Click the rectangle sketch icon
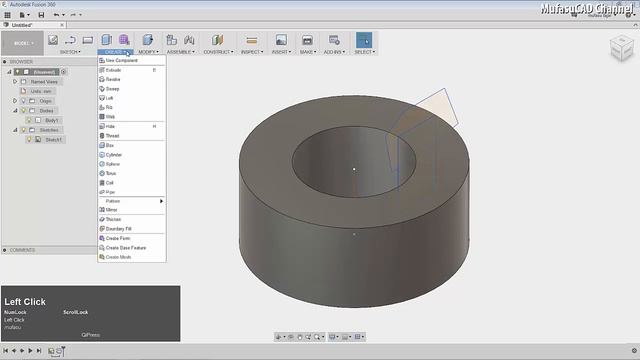Screen dimensions: 640x360 pos(88,40)
